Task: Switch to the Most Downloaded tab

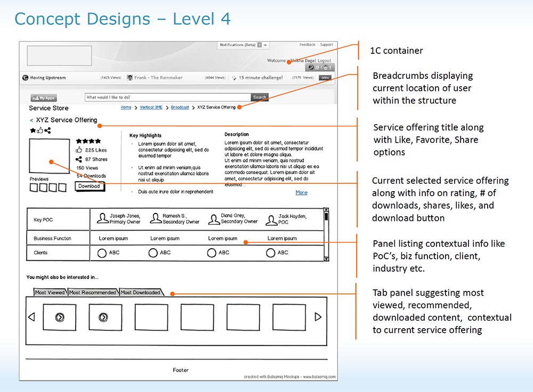Action: tap(141, 292)
